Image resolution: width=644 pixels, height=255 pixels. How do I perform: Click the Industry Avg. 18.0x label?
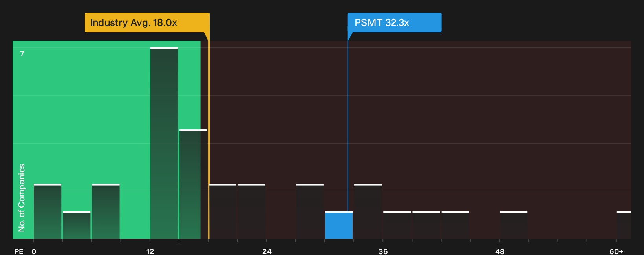pos(147,22)
